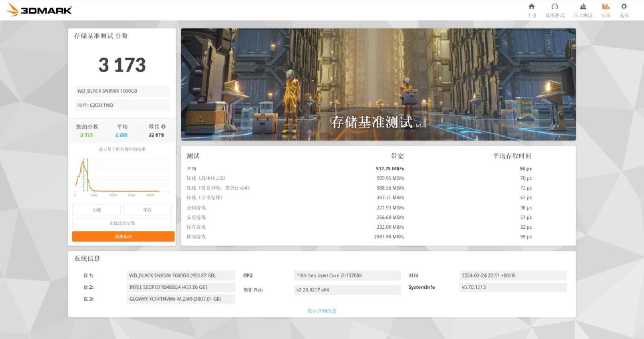
Task: Open the 显示详细信息 show details link
Action: tap(322, 311)
